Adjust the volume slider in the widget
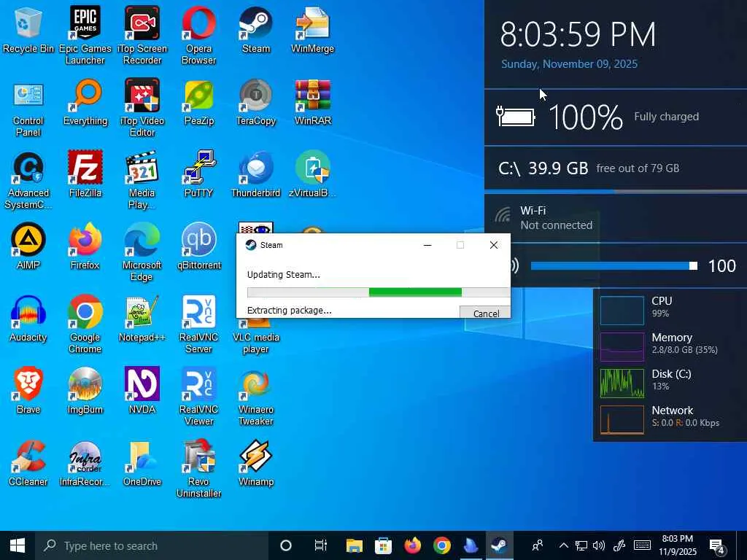The width and height of the screenshot is (747, 560). (x=614, y=265)
